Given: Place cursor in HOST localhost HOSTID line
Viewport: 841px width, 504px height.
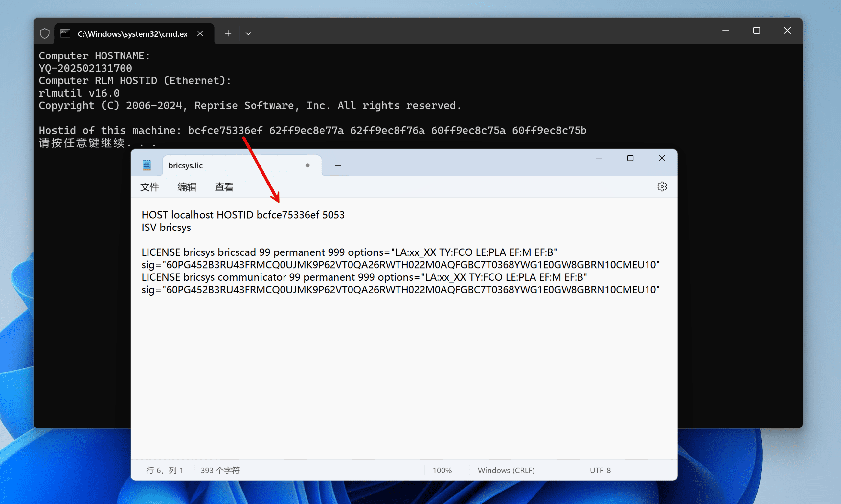Looking at the screenshot, I should [x=243, y=215].
